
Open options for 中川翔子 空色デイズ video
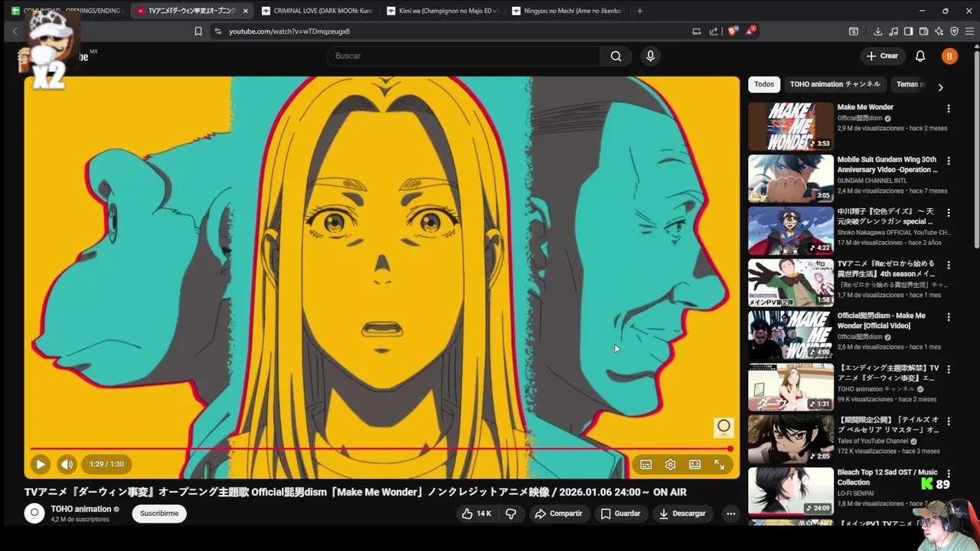click(x=949, y=213)
